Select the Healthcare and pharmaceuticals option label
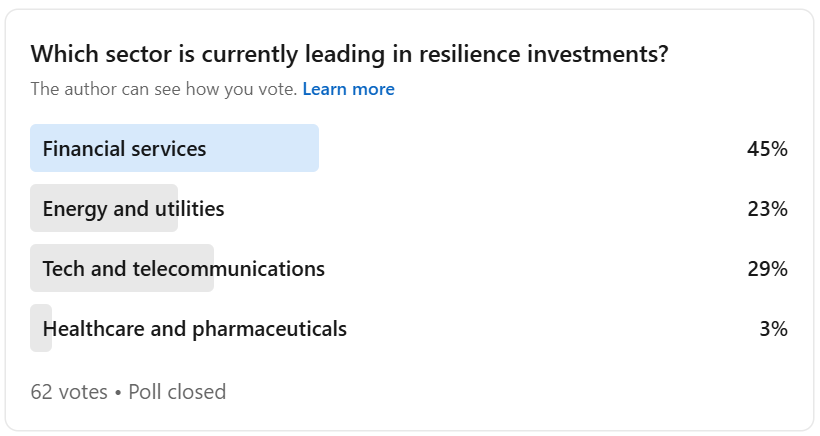Screen dimensions: 820x436 [194, 329]
